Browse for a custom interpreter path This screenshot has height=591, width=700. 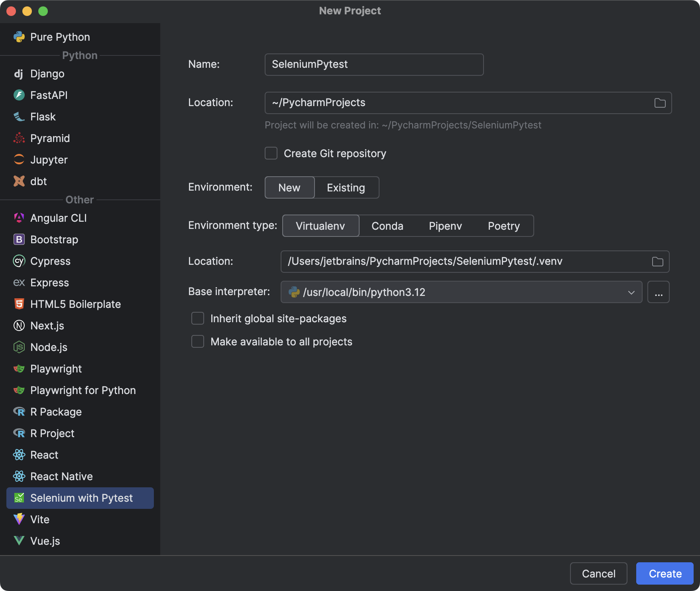pyautogui.click(x=659, y=292)
